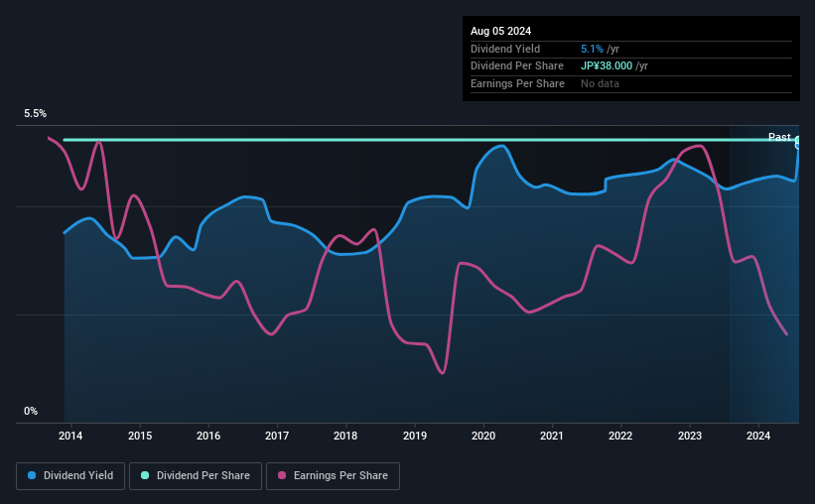
Task: Click the Aug 05 2024 tooltip date header
Action: tap(500, 31)
